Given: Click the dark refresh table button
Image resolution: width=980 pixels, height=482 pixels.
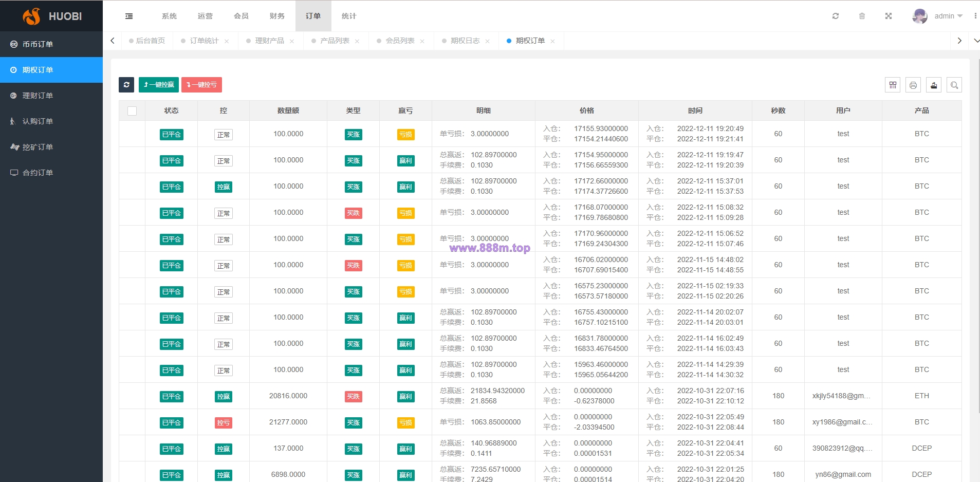Looking at the screenshot, I should [x=126, y=85].
